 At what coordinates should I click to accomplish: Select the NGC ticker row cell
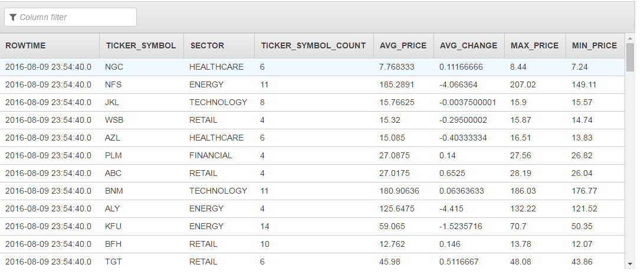coord(114,67)
